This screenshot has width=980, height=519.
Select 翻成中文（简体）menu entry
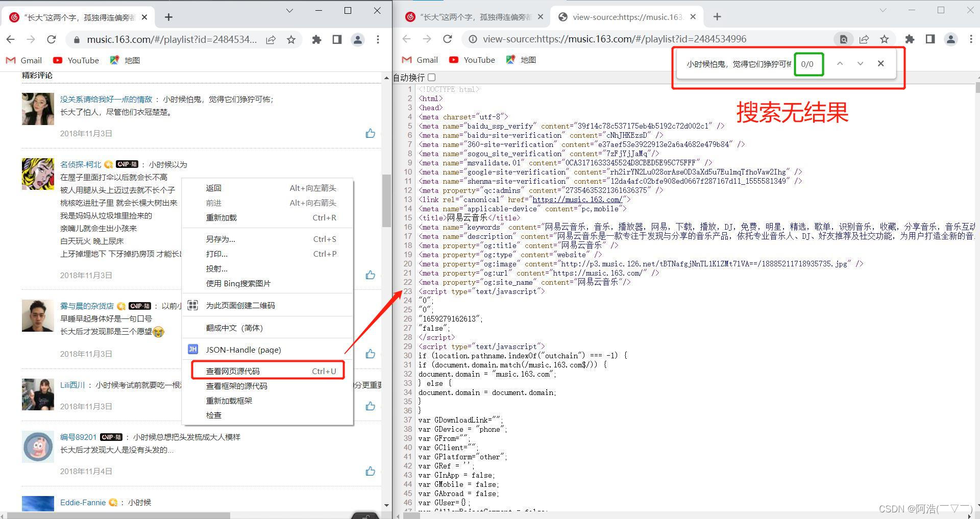267,328
